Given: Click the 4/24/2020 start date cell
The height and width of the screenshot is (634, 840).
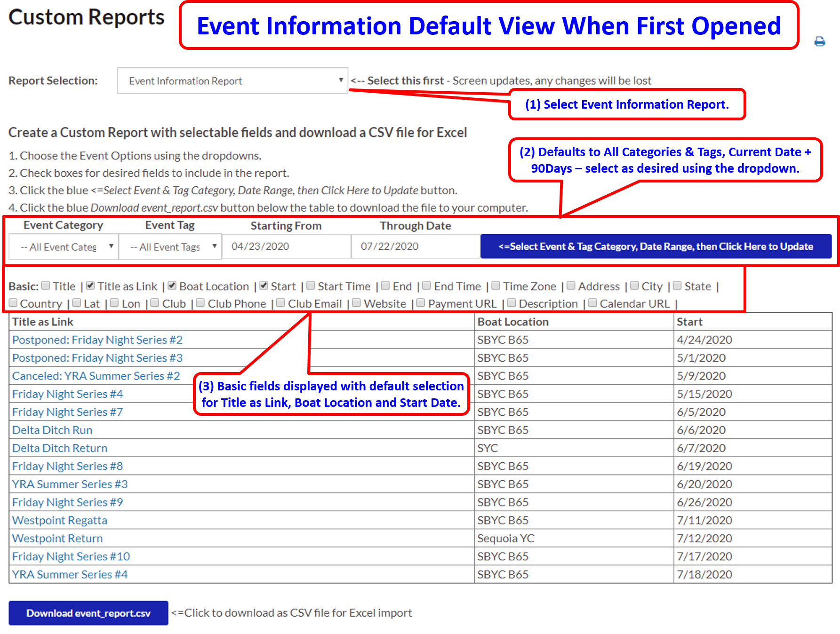Looking at the screenshot, I should [x=752, y=340].
